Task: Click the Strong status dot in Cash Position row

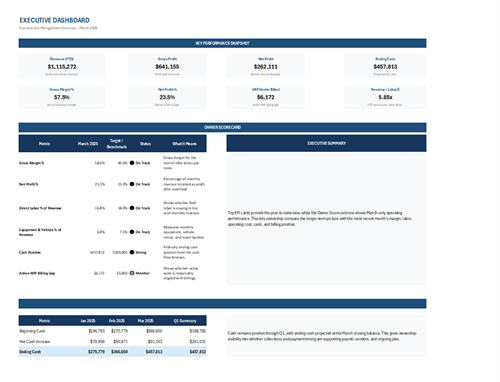Action: [x=132, y=252]
